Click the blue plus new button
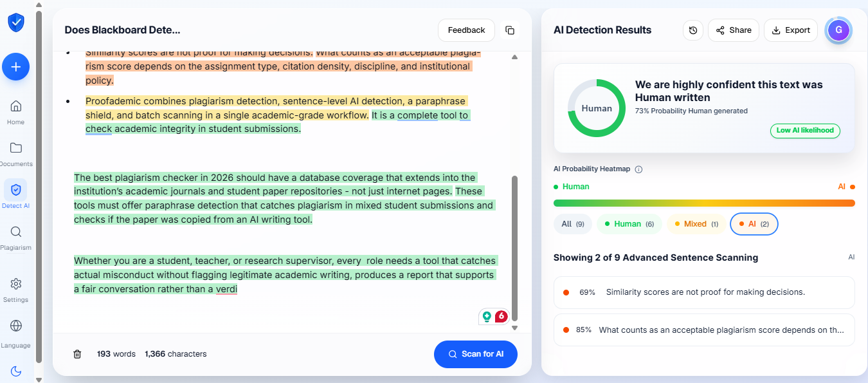This screenshot has height=383, width=868. point(16,67)
